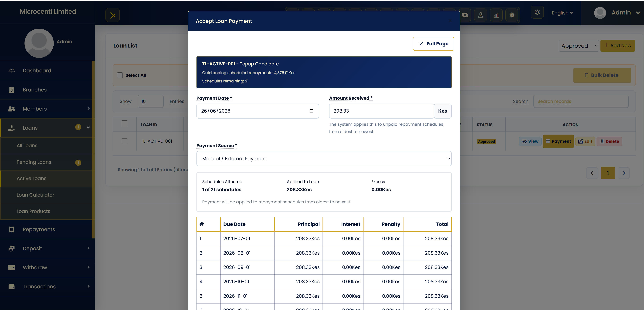Click the Full Page button

point(433,44)
